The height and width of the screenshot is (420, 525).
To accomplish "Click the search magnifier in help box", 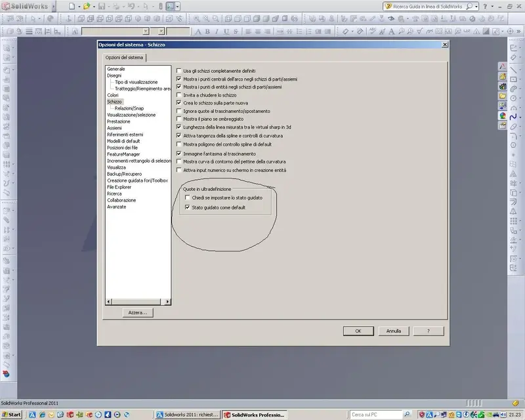I will [x=469, y=7].
